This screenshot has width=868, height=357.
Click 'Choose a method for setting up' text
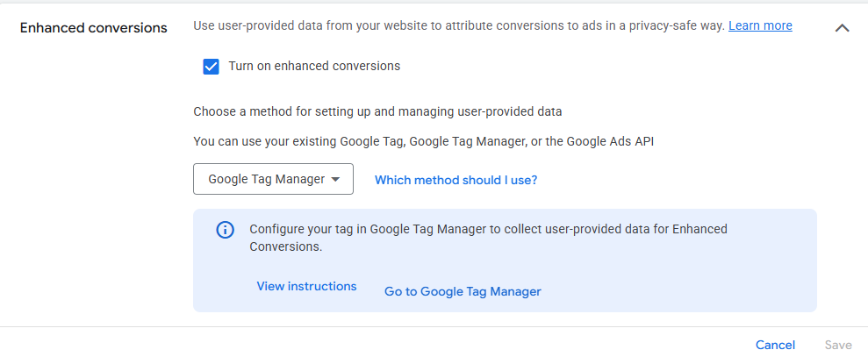[x=377, y=111]
